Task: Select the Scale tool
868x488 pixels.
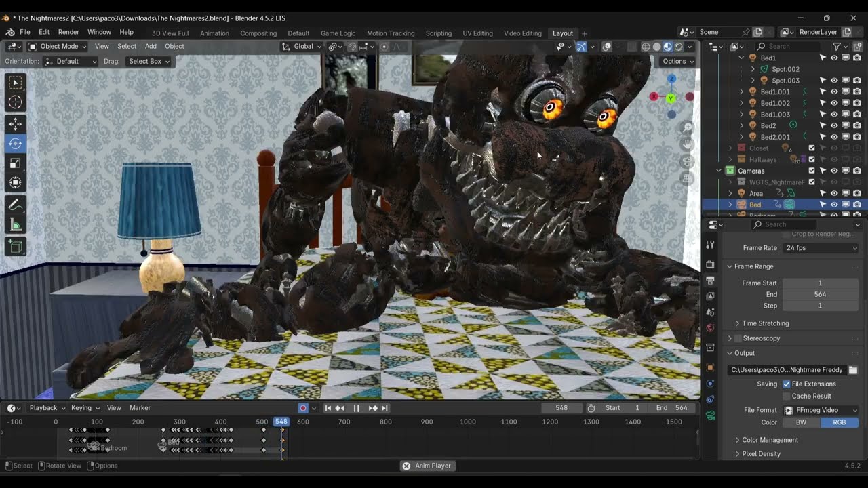Action: [x=15, y=163]
